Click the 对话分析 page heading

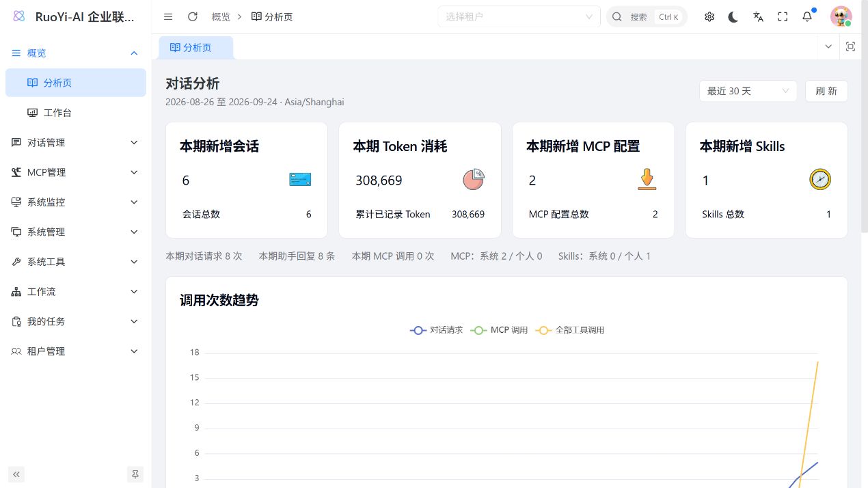click(x=193, y=83)
